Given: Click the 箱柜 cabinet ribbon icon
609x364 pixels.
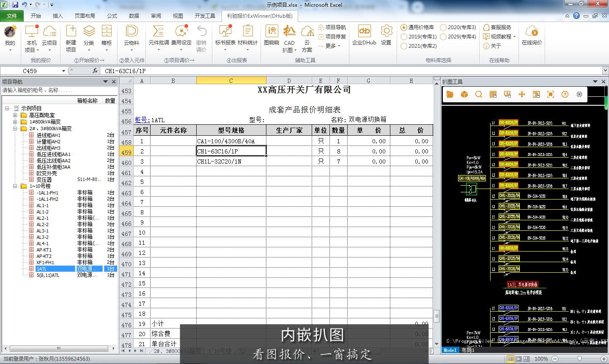Looking at the screenshot, I should pos(107,38).
